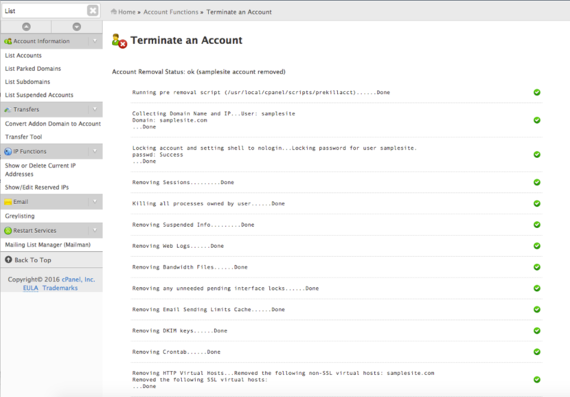Click green check for Killing all processes
The width and height of the screenshot is (570, 397).
(x=537, y=204)
